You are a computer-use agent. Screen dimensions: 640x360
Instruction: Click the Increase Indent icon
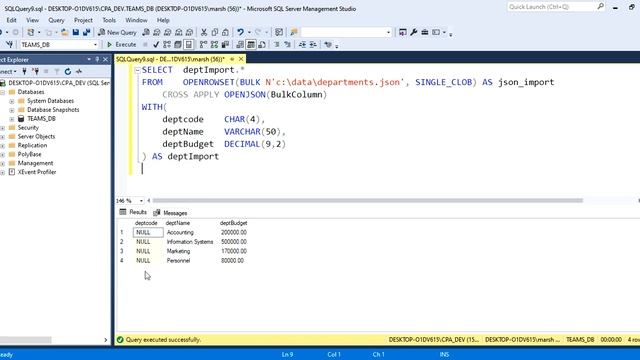click(x=313, y=44)
